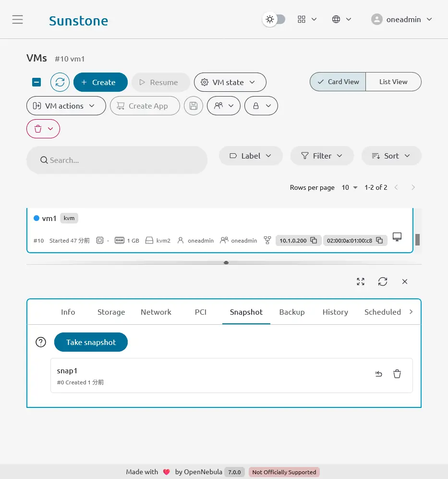Copy the IP address 10.1.0.200
Image resolution: width=448 pixels, height=479 pixels.
tap(314, 240)
